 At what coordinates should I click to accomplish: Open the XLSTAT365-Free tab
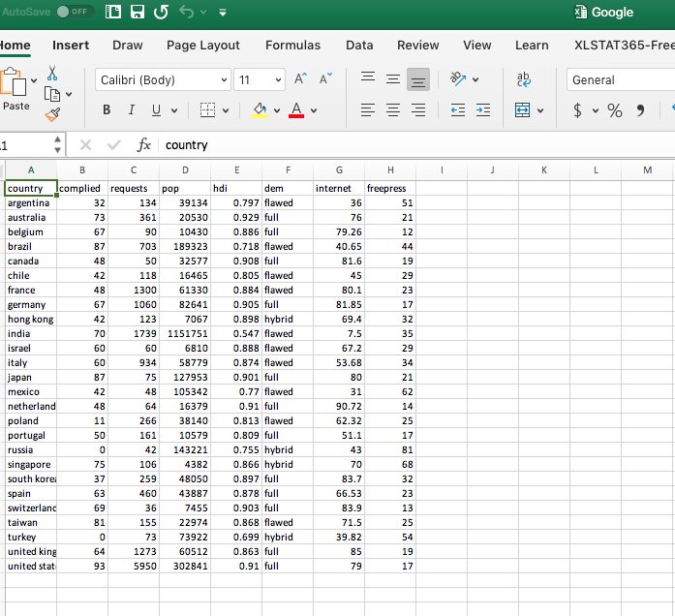(625, 46)
